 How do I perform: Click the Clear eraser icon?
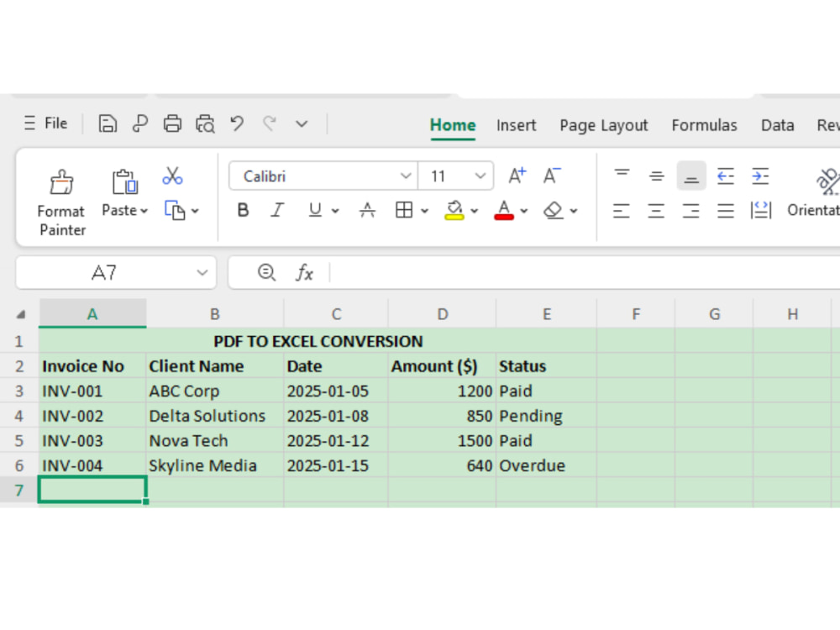click(x=554, y=210)
